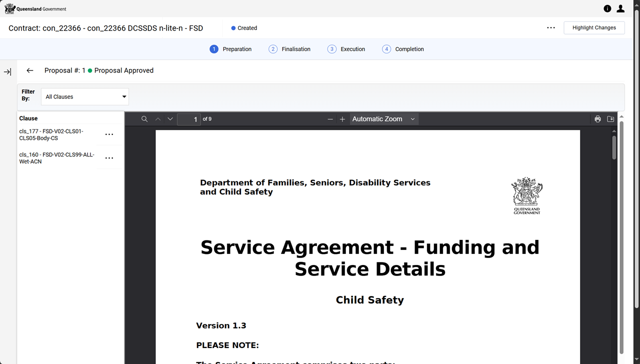Open the information icon in header
The image size is (640, 364).
(x=607, y=8)
